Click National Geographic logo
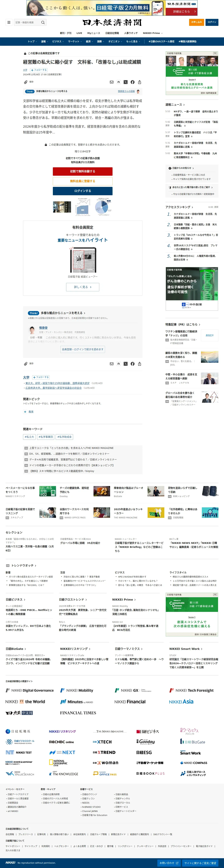This screenshot has width=224, height=868. click(58, 763)
